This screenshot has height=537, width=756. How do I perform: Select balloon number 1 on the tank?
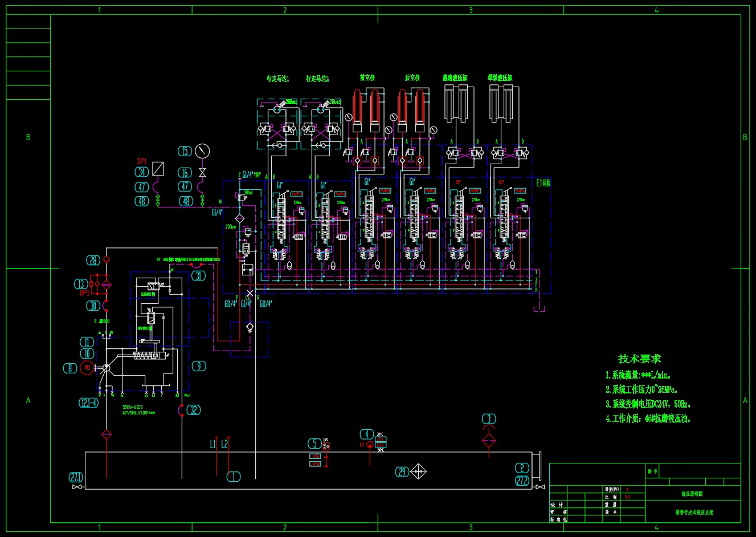pos(234,477)
